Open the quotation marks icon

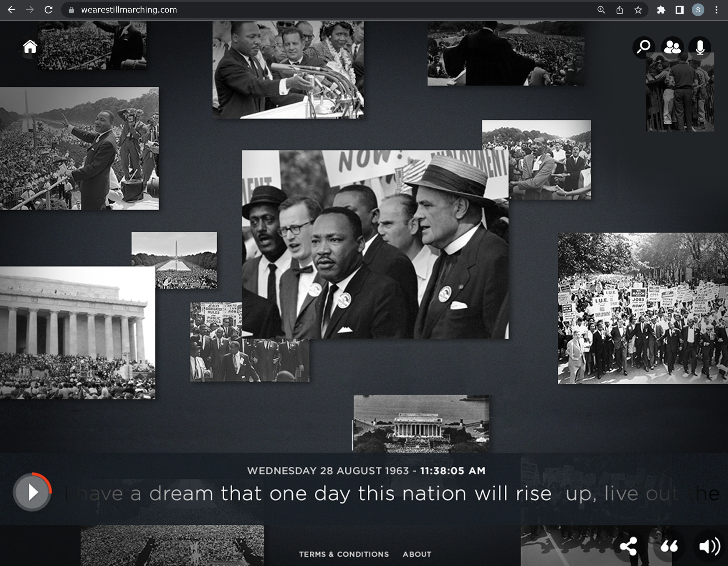point(669,546)
